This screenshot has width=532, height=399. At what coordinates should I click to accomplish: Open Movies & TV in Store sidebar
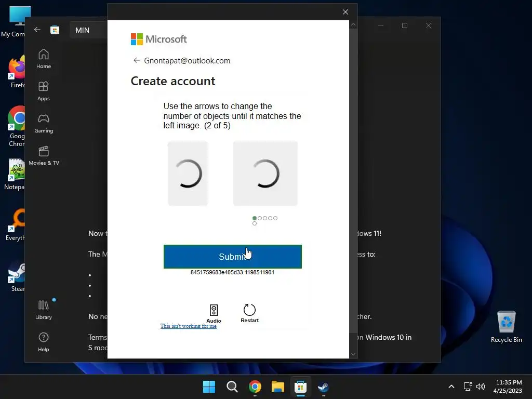[x=44, y=155]
